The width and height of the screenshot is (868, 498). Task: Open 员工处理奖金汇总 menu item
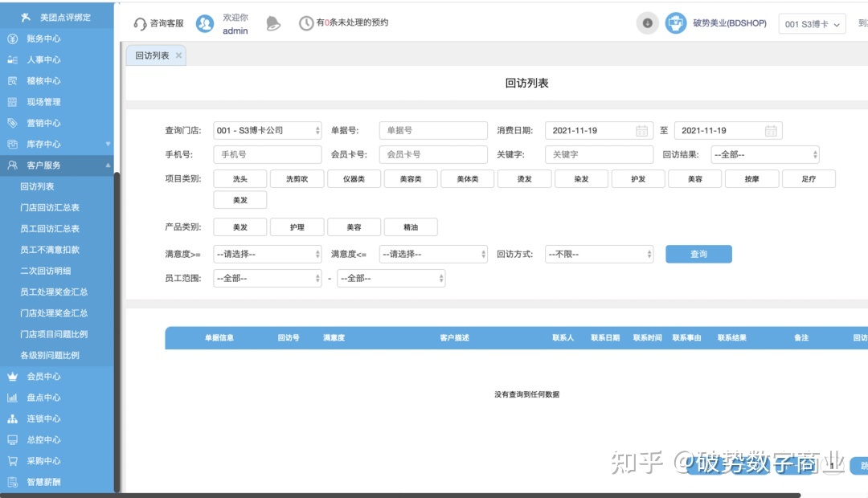[54, 292]
